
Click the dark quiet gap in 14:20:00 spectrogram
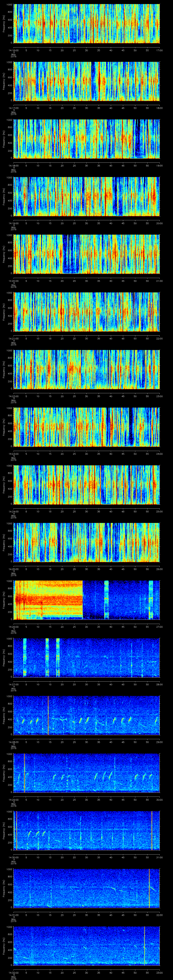click(71, 254)
